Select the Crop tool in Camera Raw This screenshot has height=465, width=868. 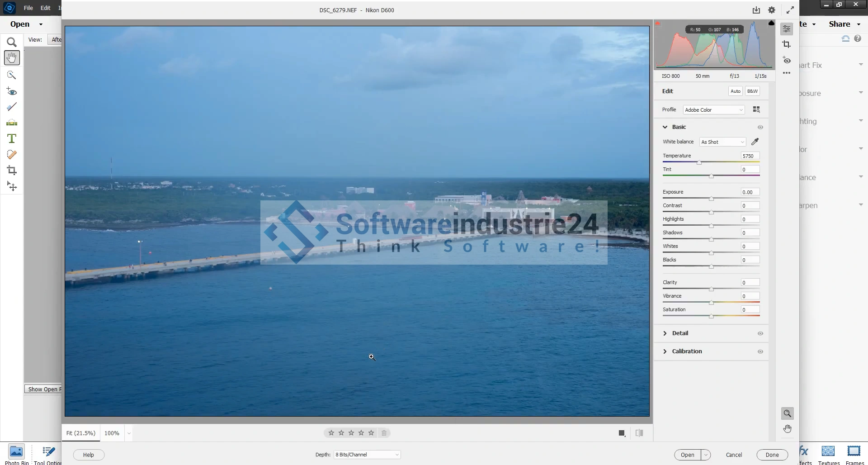tap(787, 44)
